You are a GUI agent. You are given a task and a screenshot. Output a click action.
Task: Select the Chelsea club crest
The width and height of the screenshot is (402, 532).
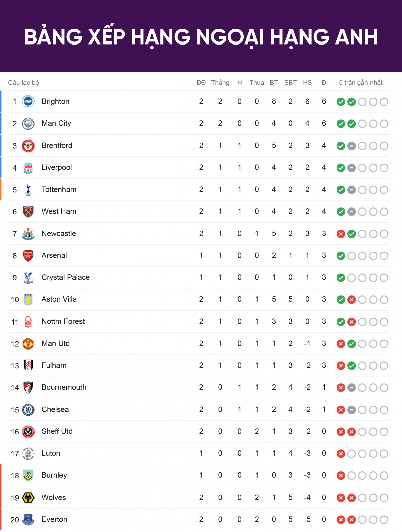point(28,410)
